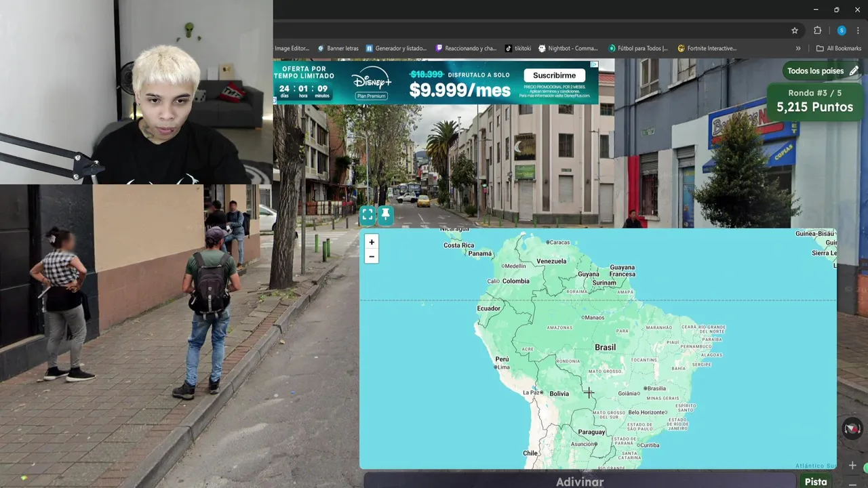Click the Panamá label on the map
Screen dimensions: 868x488
coord(480,253)
